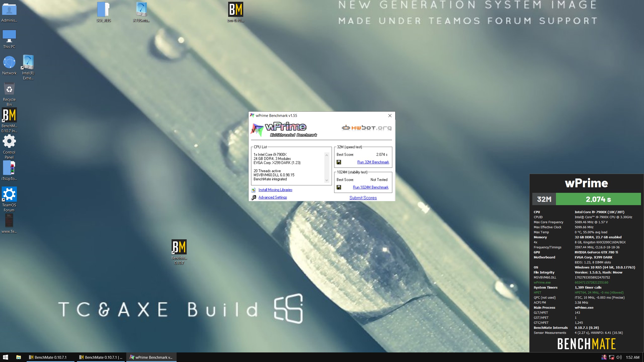Click the Install Missing Libraries icon
Viewport: 644px width, 362px height.
coord(254,190)
